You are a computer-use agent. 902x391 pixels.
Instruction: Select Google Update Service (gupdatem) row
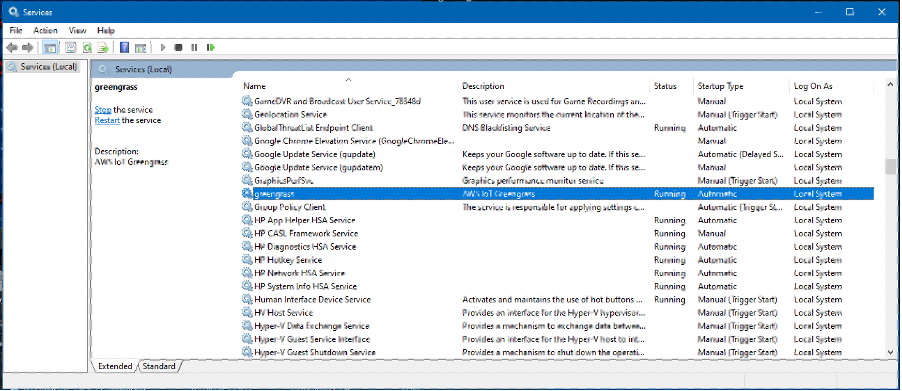[557, 167]
